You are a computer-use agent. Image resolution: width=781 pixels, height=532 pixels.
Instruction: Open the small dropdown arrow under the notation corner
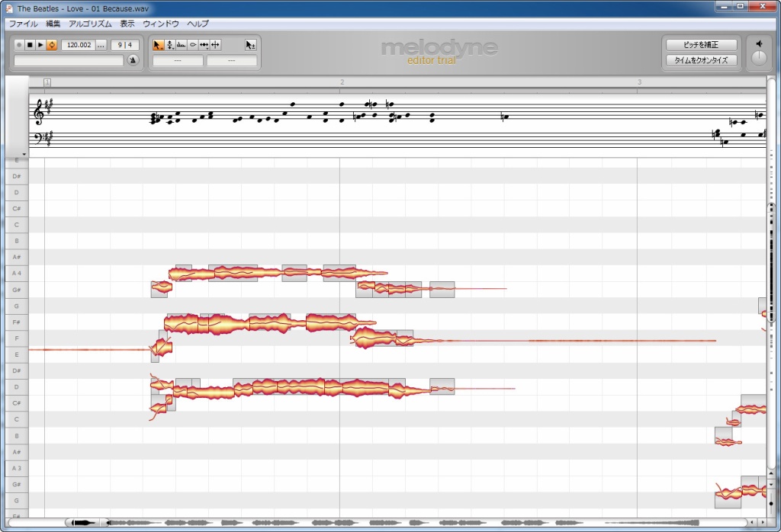[x=24, y=154]
